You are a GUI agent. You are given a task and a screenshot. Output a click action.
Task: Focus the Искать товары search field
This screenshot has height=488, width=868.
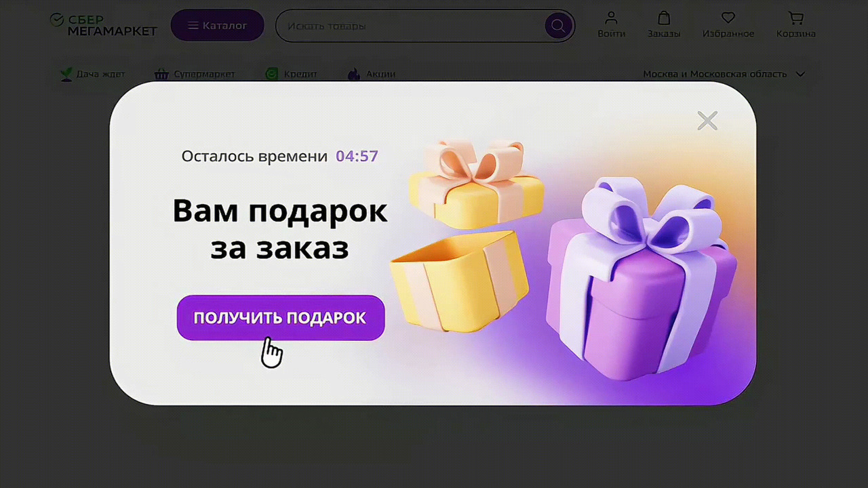coord(410,26)
